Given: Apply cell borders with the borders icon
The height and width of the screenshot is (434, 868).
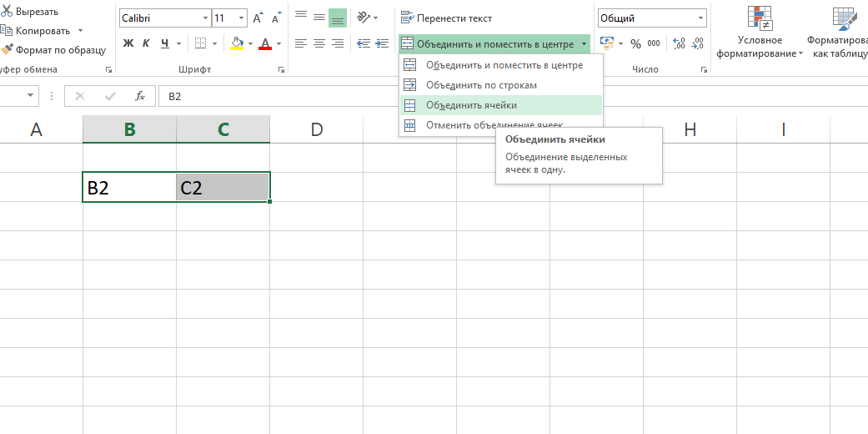Looking at the screenshot, I should point(200,43).
